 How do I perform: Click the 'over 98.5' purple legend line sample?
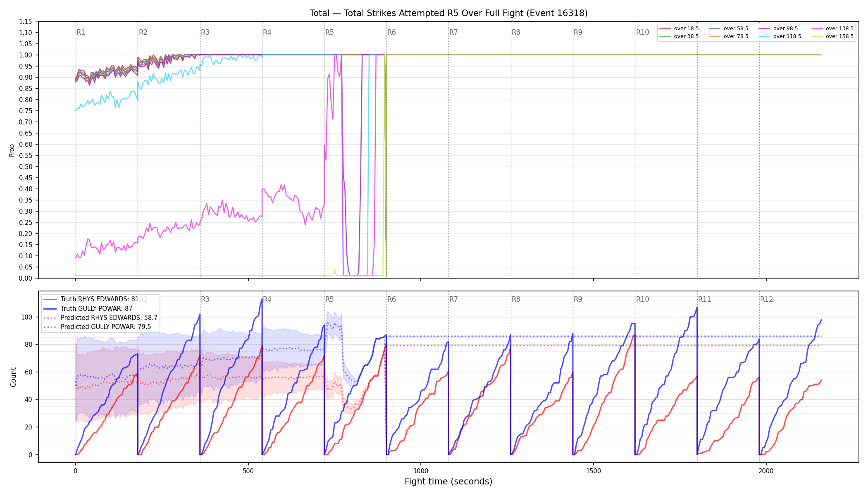[x=764, y=29]
